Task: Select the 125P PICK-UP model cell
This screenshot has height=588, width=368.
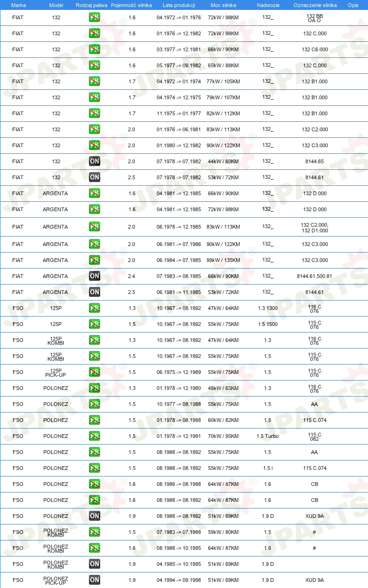Action: (x=56, y=372)
